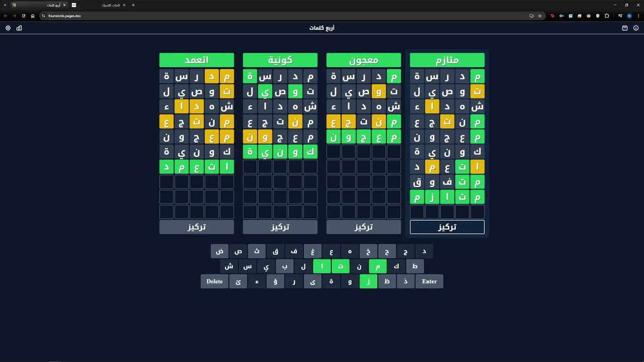Click the أربع كلمات page title
644x362 pixels.
coord(322,28)
